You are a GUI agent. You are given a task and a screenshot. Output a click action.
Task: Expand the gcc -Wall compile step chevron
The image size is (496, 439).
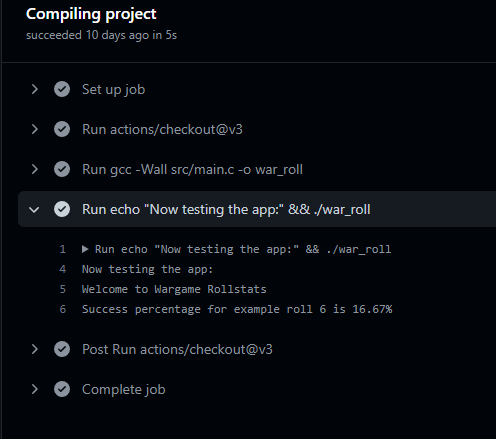[x=34, y=169]
